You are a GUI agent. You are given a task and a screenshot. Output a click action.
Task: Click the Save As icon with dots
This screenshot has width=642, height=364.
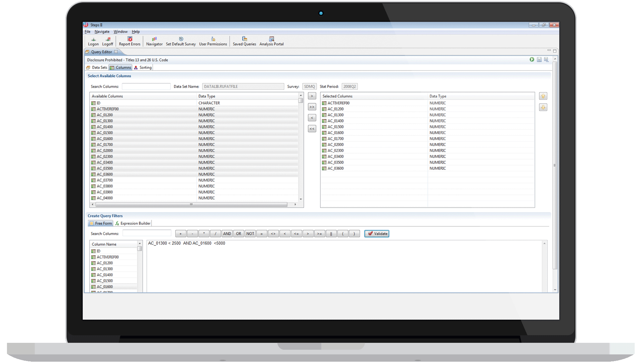pyautogui.click(x=546, y=60)
